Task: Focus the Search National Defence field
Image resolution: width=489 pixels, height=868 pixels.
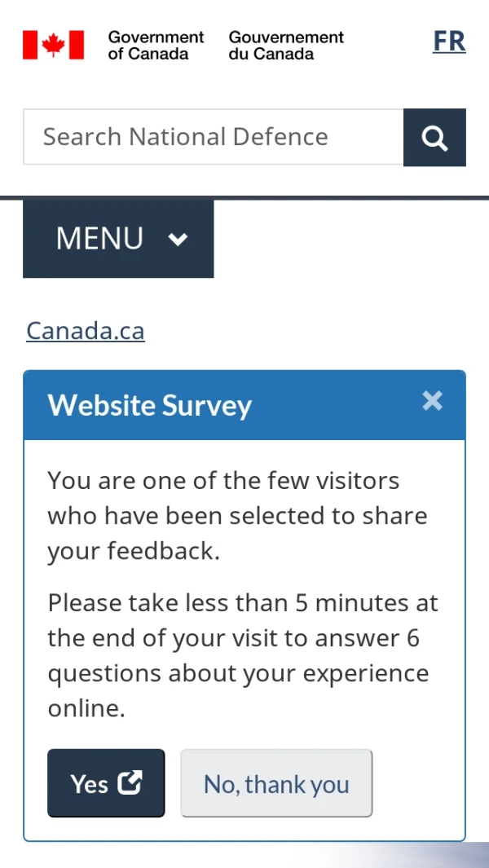Action: [213, 137]
